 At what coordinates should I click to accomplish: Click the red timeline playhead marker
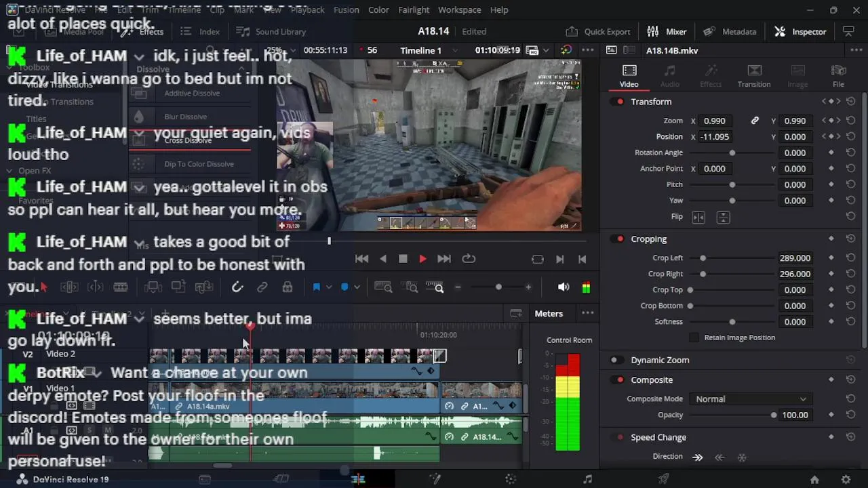click(x=250, y=326)
